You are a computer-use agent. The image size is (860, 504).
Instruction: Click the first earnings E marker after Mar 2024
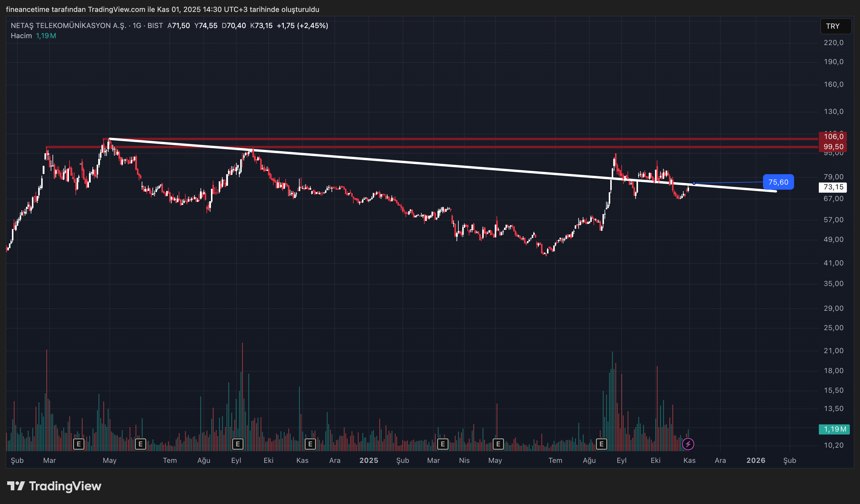(x=78, y=444)
